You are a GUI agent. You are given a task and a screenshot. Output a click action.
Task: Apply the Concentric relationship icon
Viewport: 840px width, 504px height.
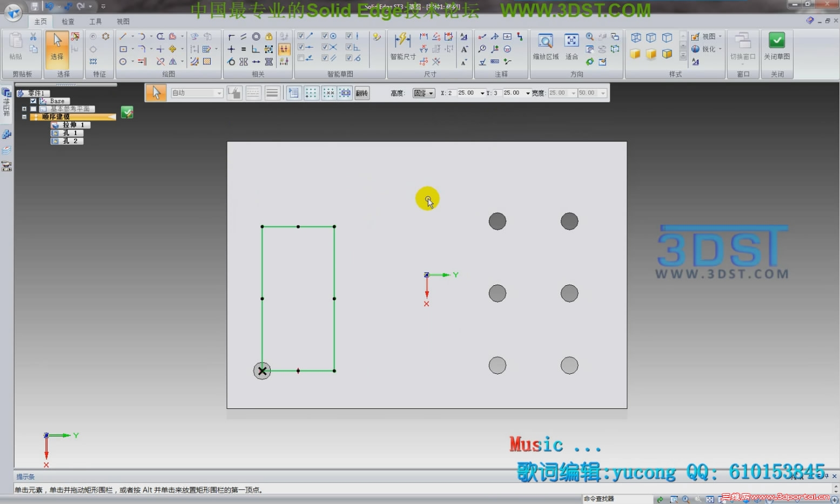pos(256,36)
